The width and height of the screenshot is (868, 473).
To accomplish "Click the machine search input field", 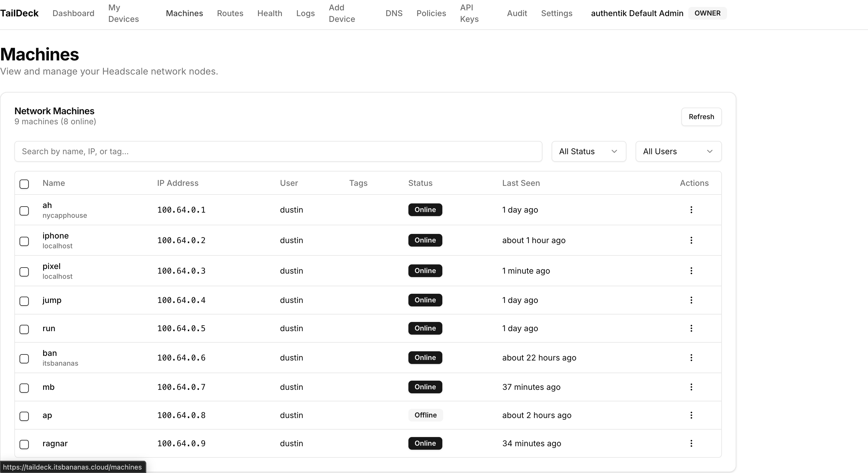I will pyautogui.click(x=278, y=151).
